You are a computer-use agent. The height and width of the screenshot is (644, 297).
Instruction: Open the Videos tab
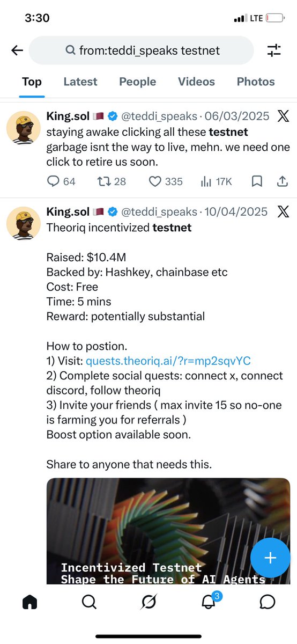coord(196,82)
